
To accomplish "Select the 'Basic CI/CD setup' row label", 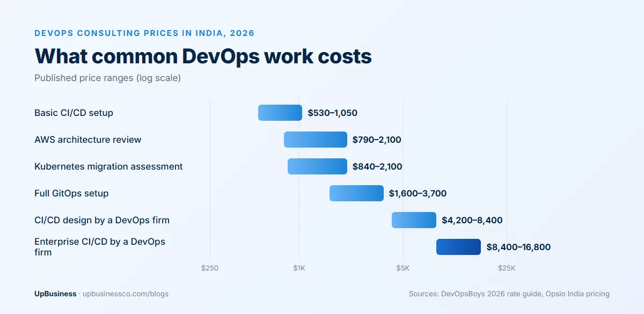I will coord(74,113).
